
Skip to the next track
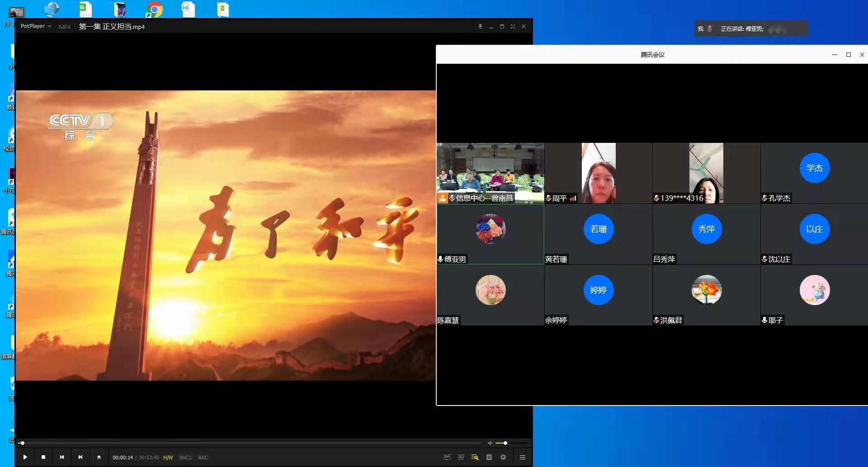coord(80,457)
